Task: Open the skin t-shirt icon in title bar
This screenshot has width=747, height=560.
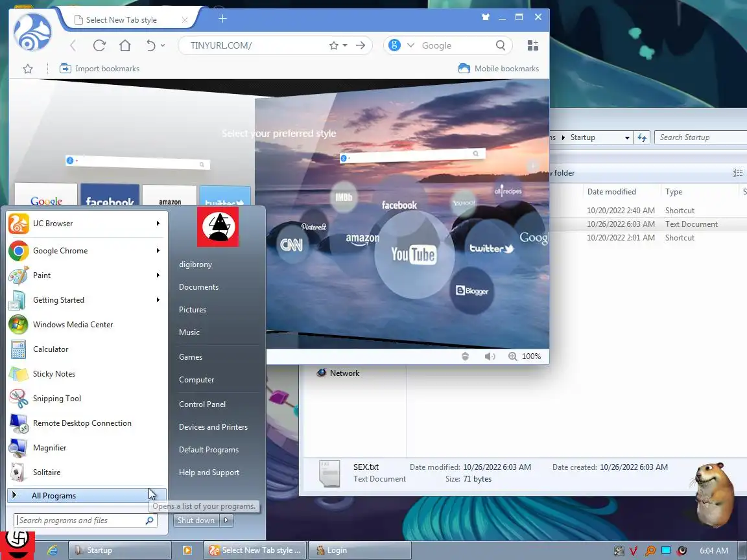Action: (x=486, y=17)
